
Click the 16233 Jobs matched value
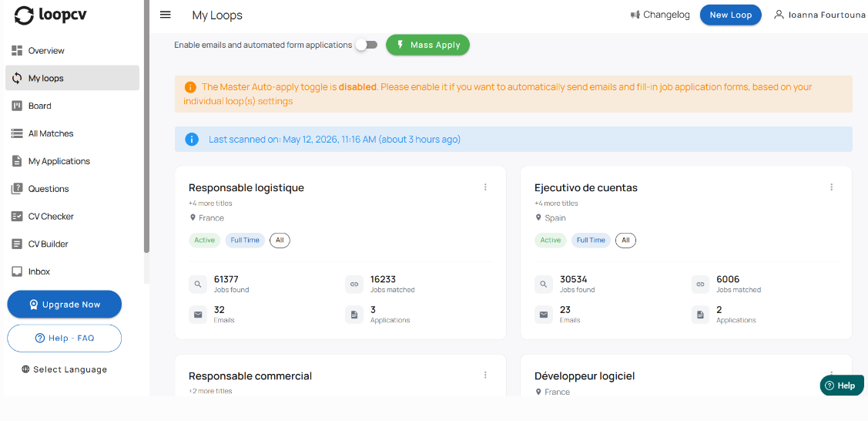click(x=383, y=279)
